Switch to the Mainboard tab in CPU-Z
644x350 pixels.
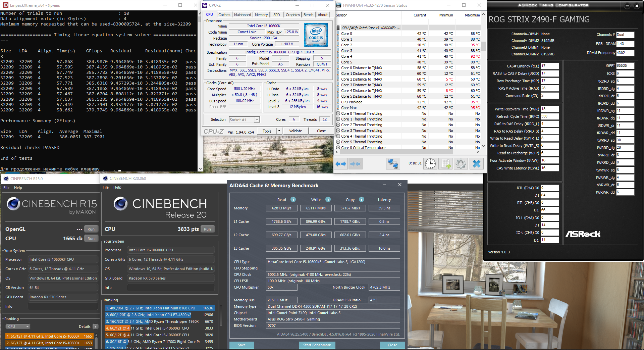(243, 15)
